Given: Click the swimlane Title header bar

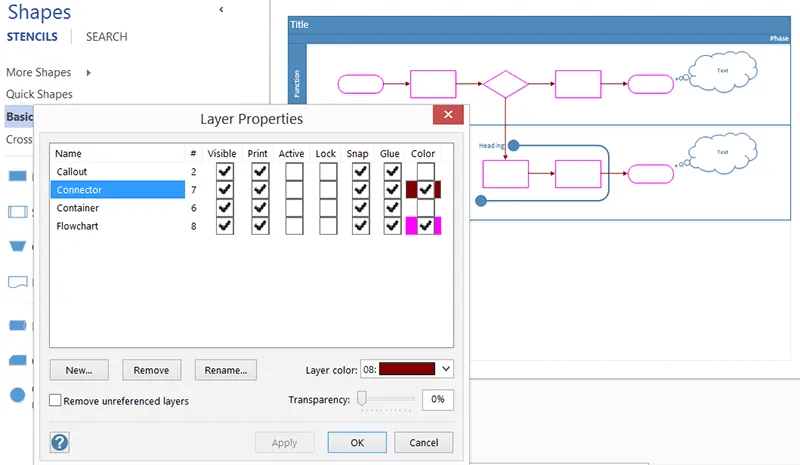Looking at the screenshot, I should tap(539, 25).
